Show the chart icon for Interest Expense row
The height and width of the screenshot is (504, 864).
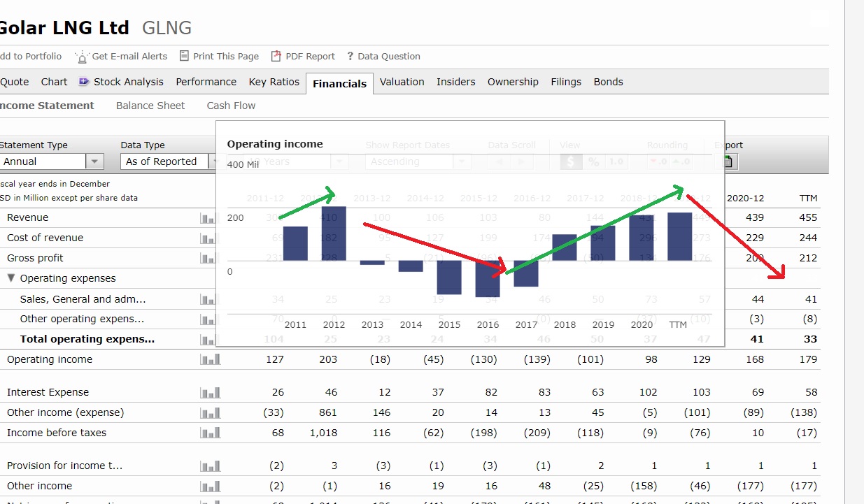(x=210, y=393)
